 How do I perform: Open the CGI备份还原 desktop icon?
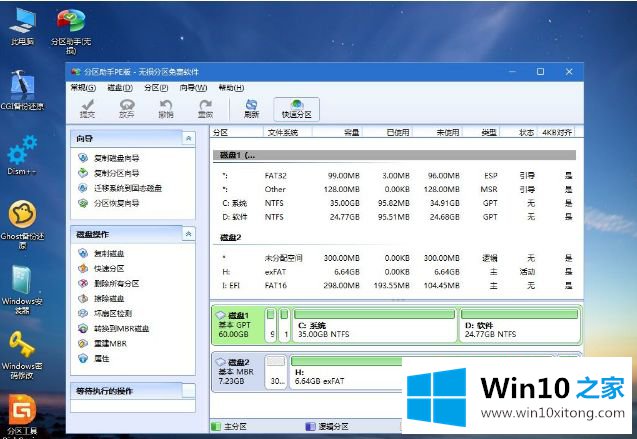(x=22, y=91)
